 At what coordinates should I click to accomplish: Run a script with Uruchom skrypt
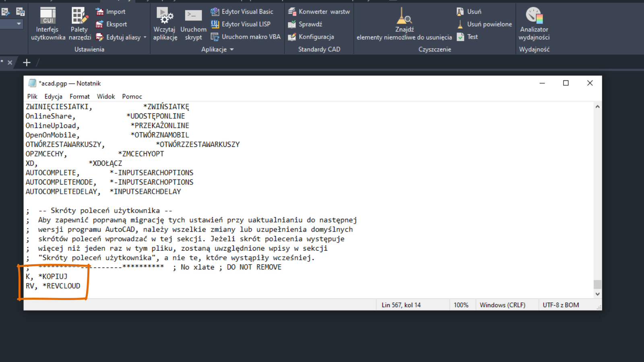[x=193, y=24]
